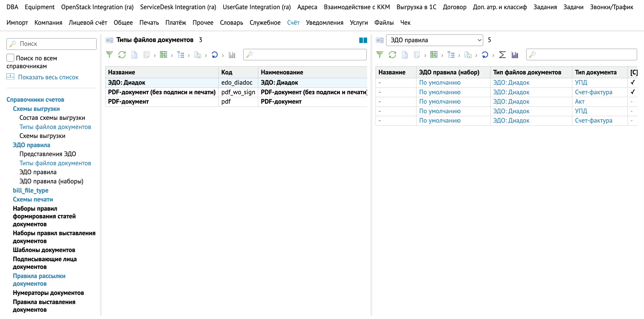
Task: Click colored bar chart icon in ЭДО правила pane
Action: click(515, 55)
